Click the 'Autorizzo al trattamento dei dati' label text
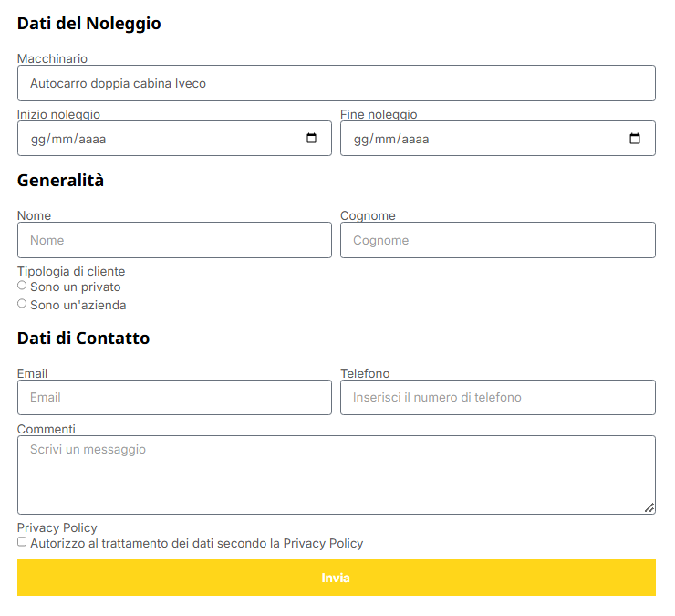 pos(196,543)
